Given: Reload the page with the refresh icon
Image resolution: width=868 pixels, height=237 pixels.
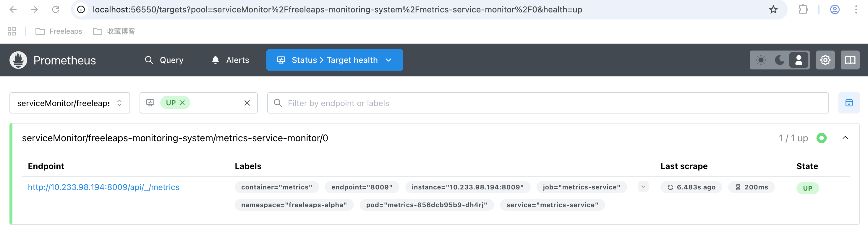Looking at the screenshot, I should [x=56, y=9].
